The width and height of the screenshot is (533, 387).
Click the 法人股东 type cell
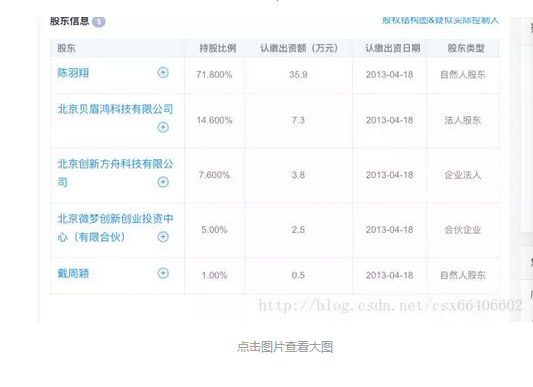(x=463, y=120)
